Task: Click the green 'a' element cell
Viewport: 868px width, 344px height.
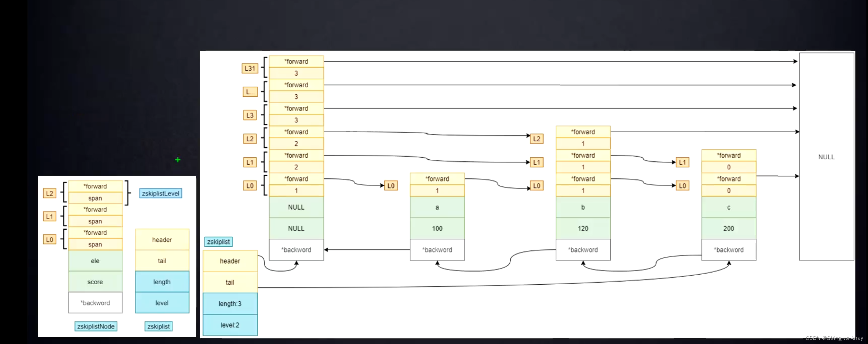Action: pos(437,207)
